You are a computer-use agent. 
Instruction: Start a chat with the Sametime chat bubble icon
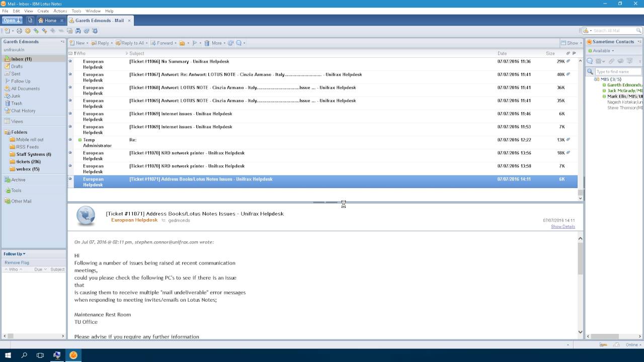pos(590,61)
